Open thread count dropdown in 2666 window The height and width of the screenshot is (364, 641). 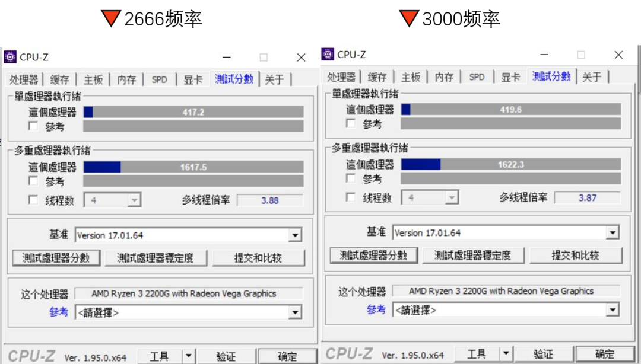(112, 200)
